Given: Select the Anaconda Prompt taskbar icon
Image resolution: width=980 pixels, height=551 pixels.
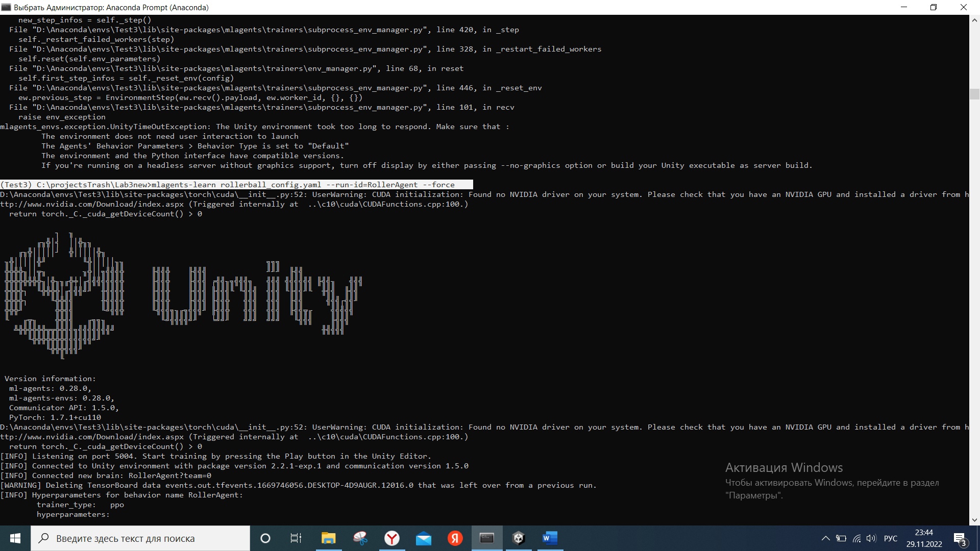Looking at the screenshot, I should point(486,538).
